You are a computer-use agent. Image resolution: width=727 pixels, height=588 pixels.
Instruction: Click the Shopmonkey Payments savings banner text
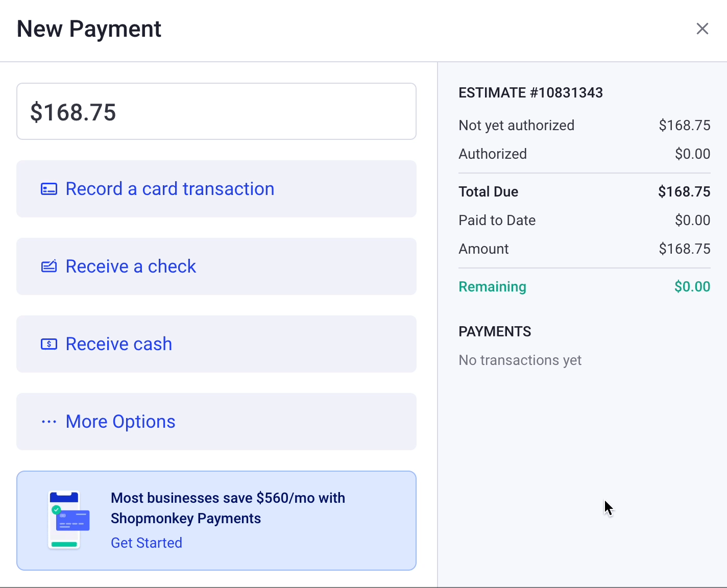click(x=228, y=508)
